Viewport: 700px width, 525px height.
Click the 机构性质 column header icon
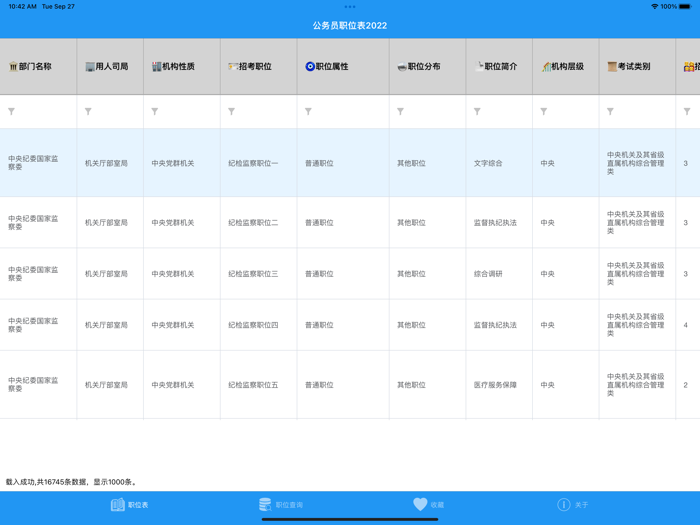click(x=156, y=67)
